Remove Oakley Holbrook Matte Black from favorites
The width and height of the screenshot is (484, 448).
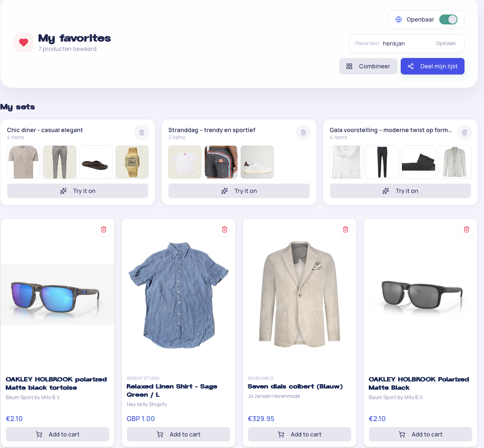[467, 229]
